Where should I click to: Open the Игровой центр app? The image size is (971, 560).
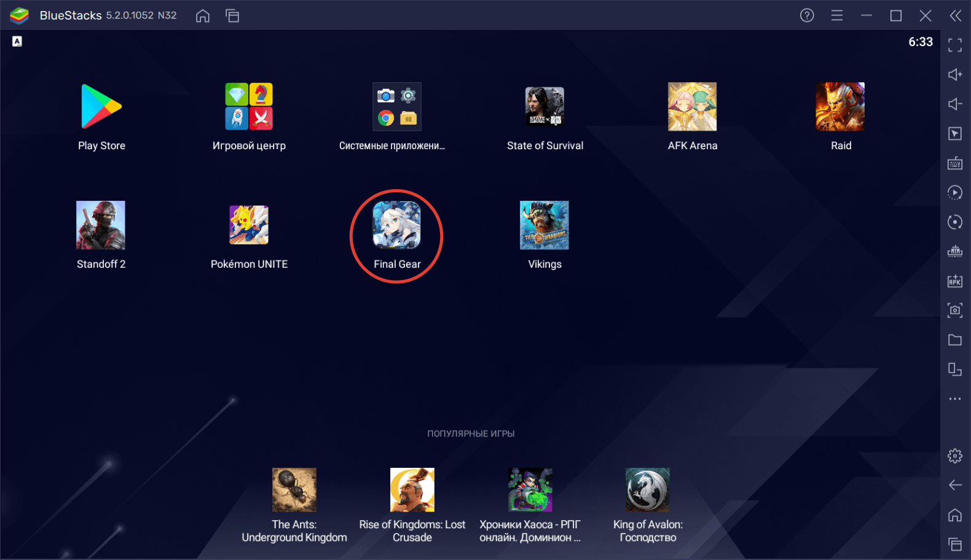[x=249, y=107]
